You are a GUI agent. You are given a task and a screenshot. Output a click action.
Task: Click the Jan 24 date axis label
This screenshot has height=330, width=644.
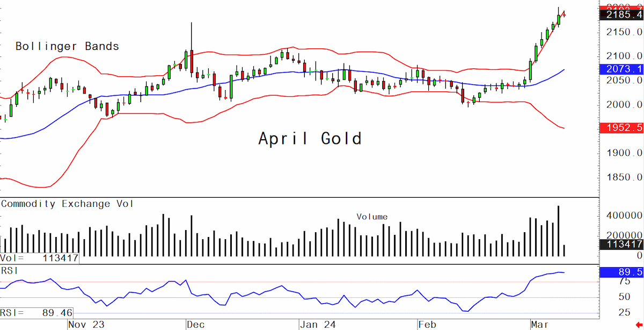pos(319,325)
